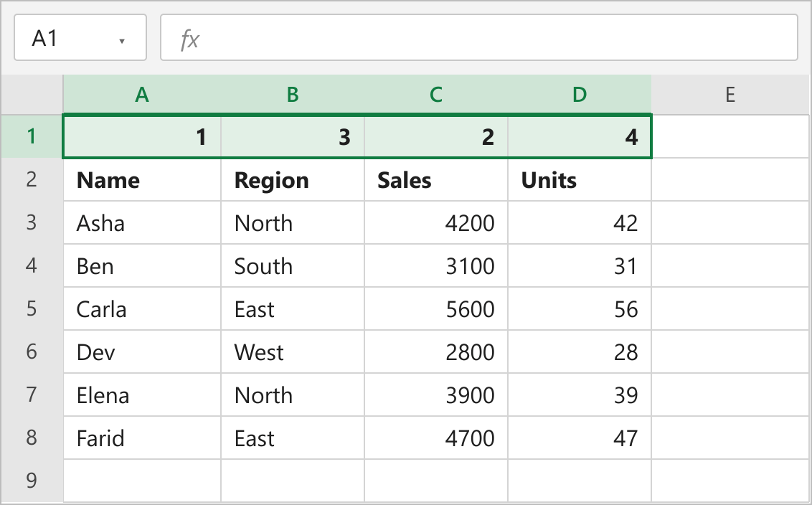Click Dev's Region cell West
The width and height of the screenshot is (812, 505).
point(293,351)
